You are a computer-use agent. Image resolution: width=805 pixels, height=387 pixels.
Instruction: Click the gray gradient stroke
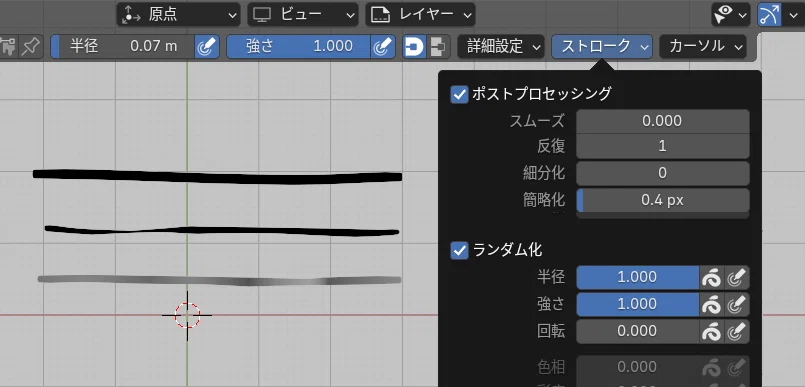[219, 280]
